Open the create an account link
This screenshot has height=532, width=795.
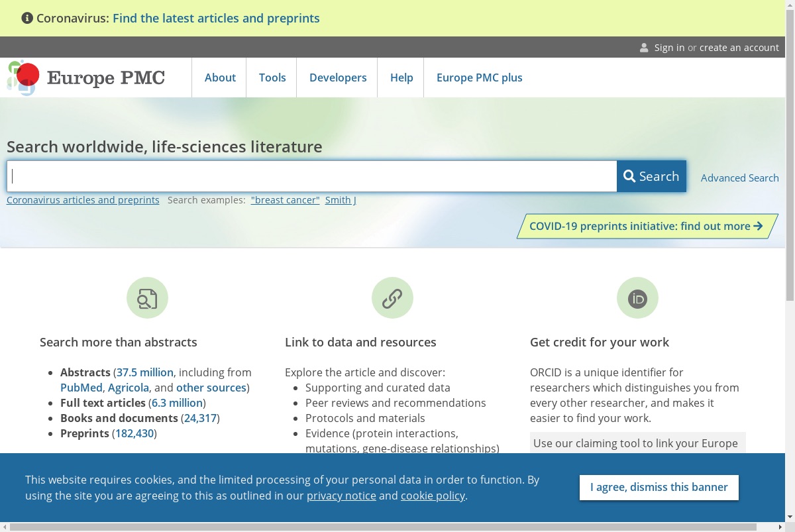(x=739, y=48)
